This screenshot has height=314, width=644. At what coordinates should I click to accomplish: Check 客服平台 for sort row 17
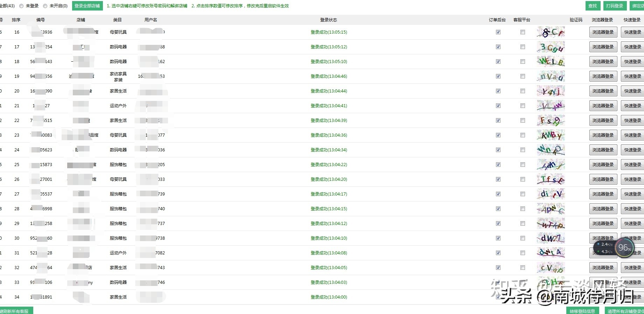point(523,47)
